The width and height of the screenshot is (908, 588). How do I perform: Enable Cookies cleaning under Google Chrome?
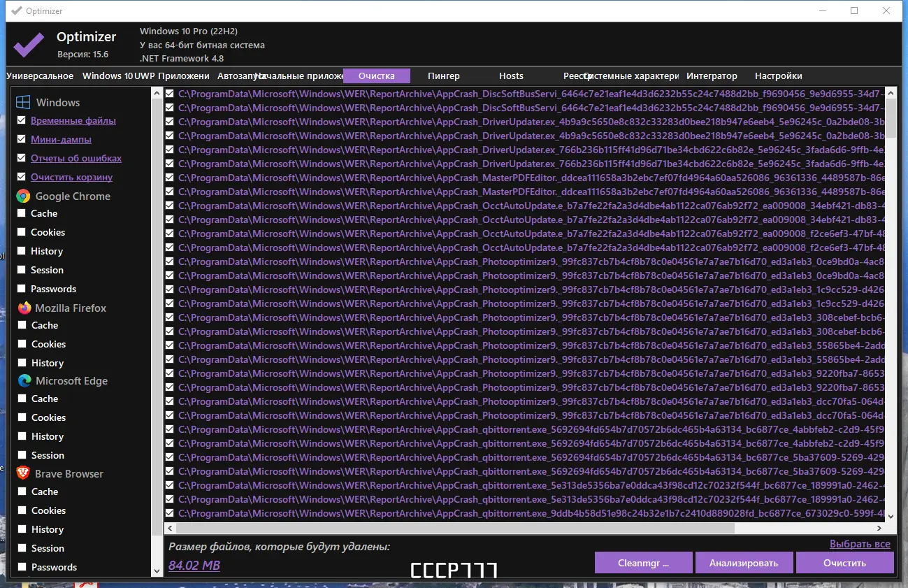pos(22,232)
